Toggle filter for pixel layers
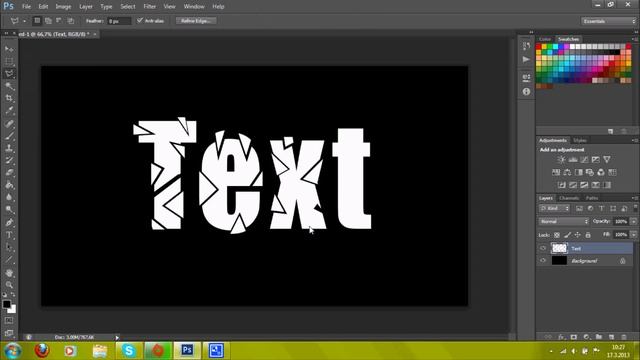The width and height of the screenshot is (640, 360). point(579,209)
